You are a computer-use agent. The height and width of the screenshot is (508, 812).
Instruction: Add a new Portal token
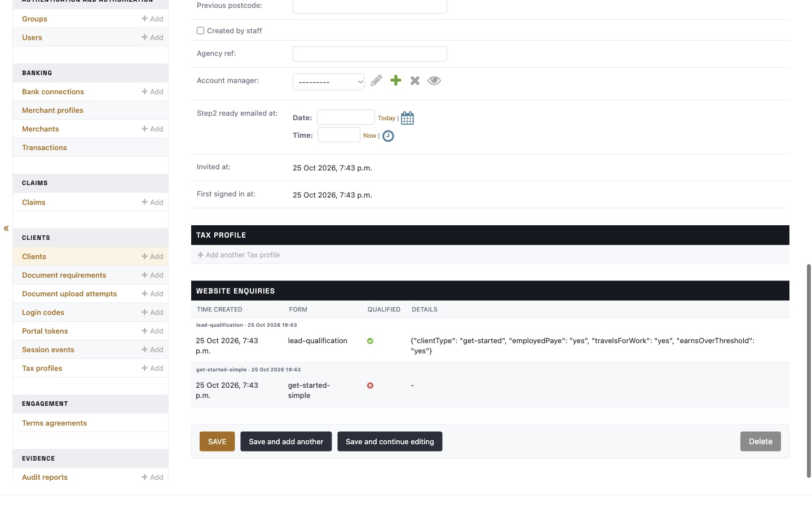[152, 331]
